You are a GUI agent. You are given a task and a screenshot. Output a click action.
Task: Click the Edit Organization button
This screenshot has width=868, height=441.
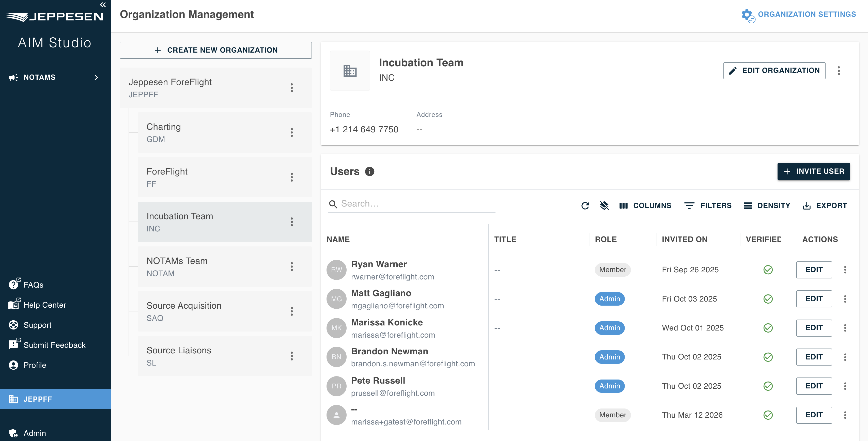coord(774,71)
